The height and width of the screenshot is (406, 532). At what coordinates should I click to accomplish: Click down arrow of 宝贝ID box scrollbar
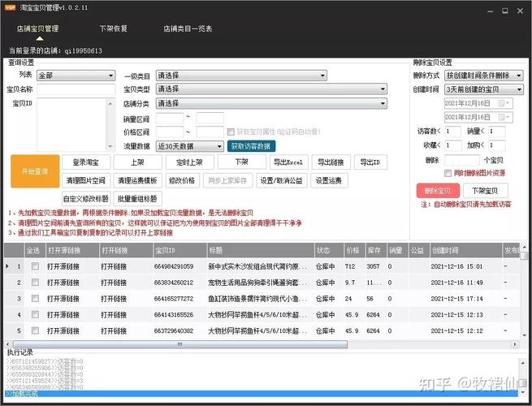click(x=110, y=146)
